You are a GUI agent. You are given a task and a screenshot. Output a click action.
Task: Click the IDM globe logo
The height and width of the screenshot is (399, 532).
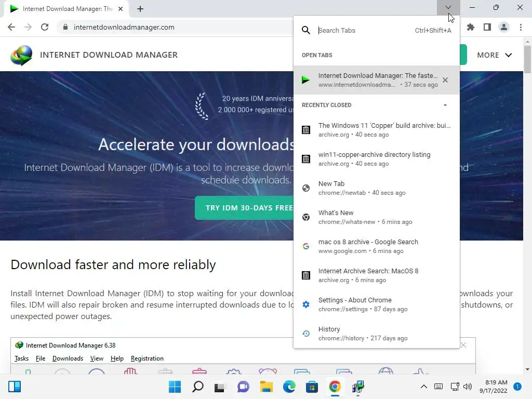(21, 55)
